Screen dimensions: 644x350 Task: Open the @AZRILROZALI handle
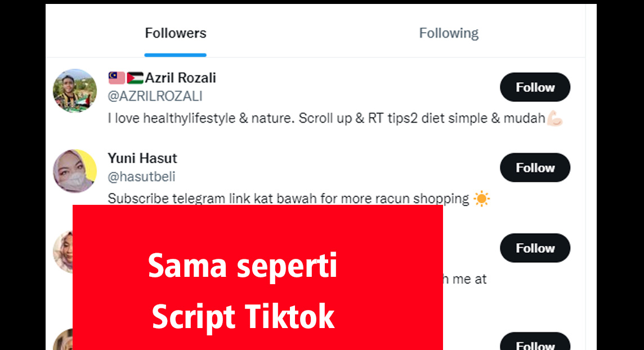pos(155,96)
